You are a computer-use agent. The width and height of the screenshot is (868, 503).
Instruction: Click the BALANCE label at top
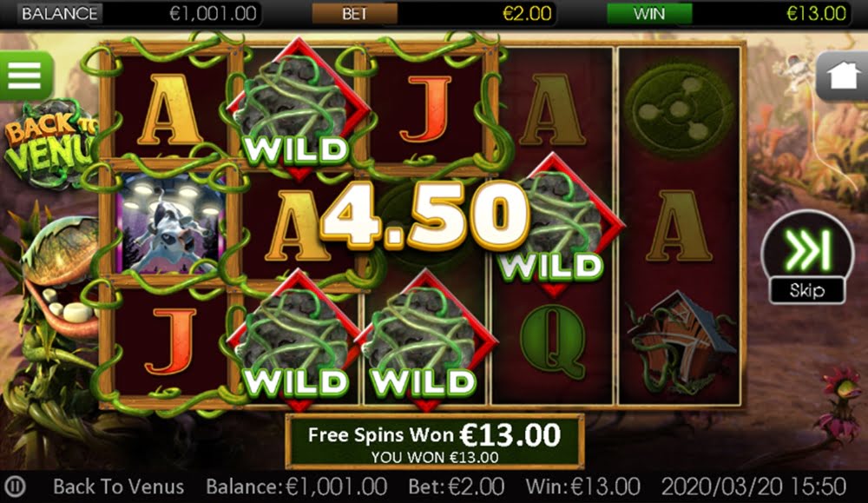click(x=60, y=14)
